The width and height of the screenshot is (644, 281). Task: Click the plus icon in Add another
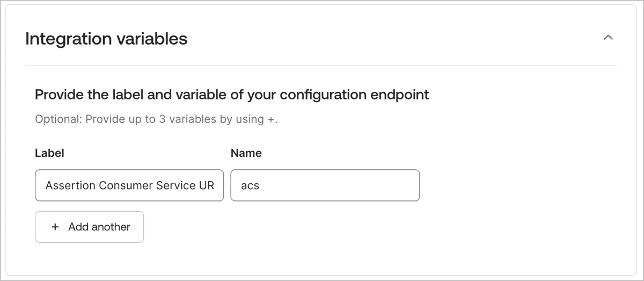coord(55,227)
